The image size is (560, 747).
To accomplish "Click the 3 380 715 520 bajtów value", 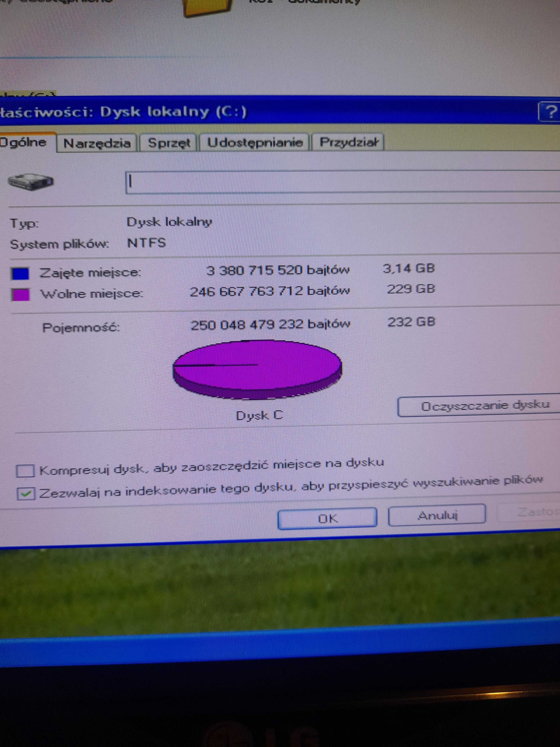I will click(x=278, y=270).
